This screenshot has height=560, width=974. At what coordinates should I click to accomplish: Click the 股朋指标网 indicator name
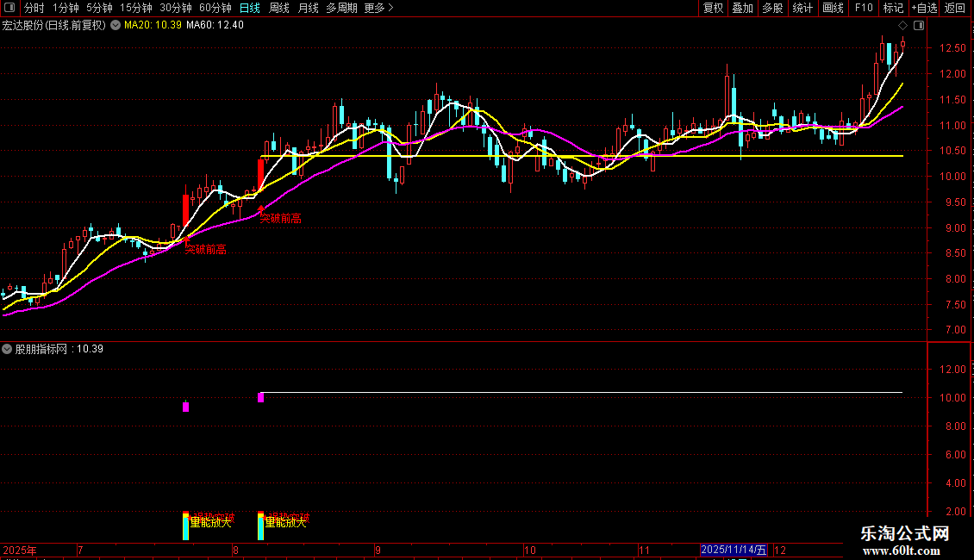click(x=41, y=349)
